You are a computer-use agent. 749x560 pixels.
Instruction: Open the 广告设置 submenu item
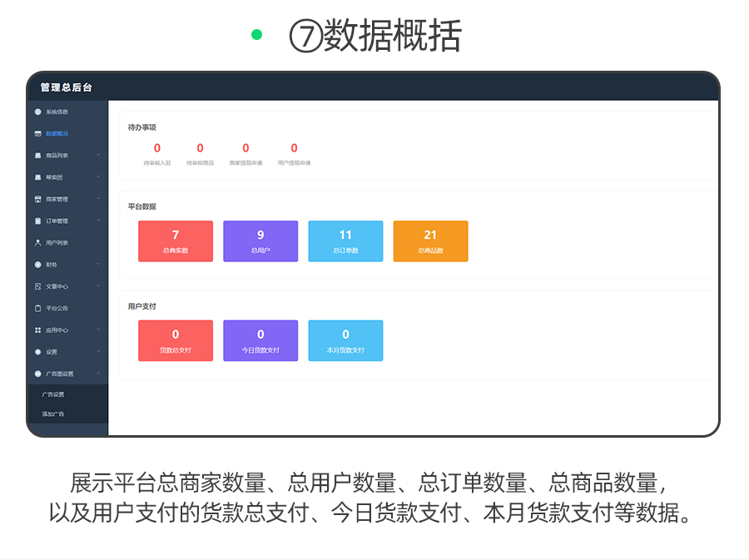53,394
